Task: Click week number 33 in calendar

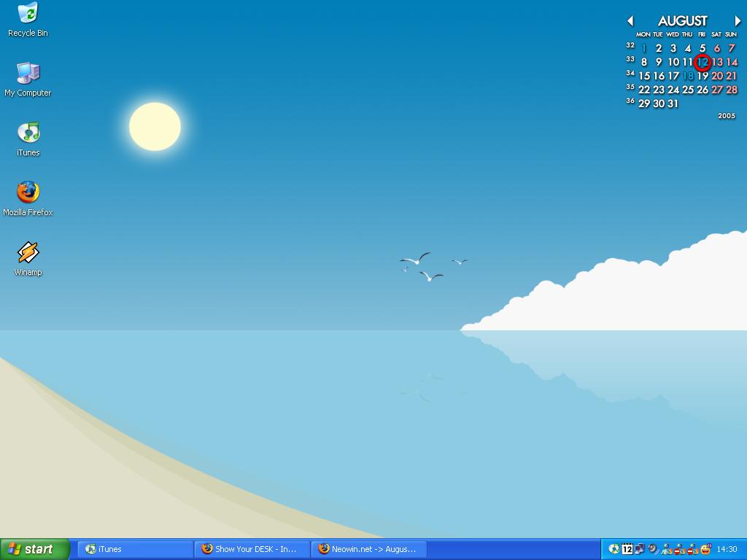Action: (x=630, y=59)
